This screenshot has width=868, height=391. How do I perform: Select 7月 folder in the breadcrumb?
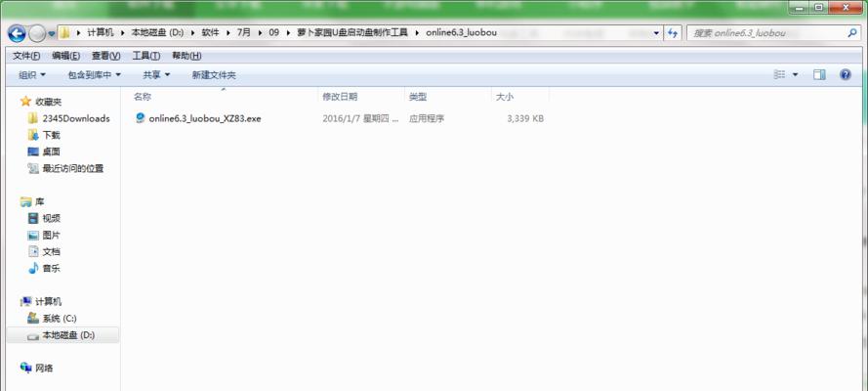[x=243, y=32]
